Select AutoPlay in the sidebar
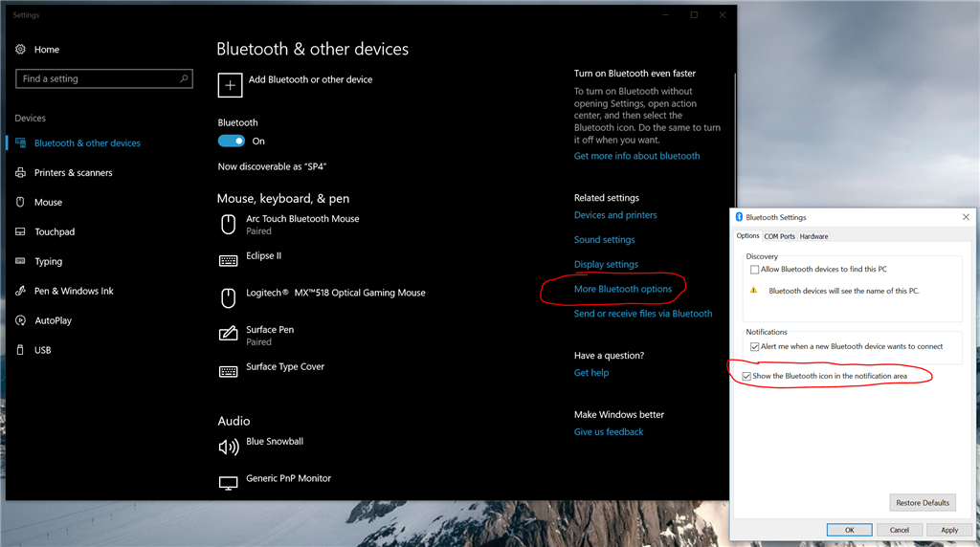The width and height of the screenshot is (980, 547). click(54, 320)
